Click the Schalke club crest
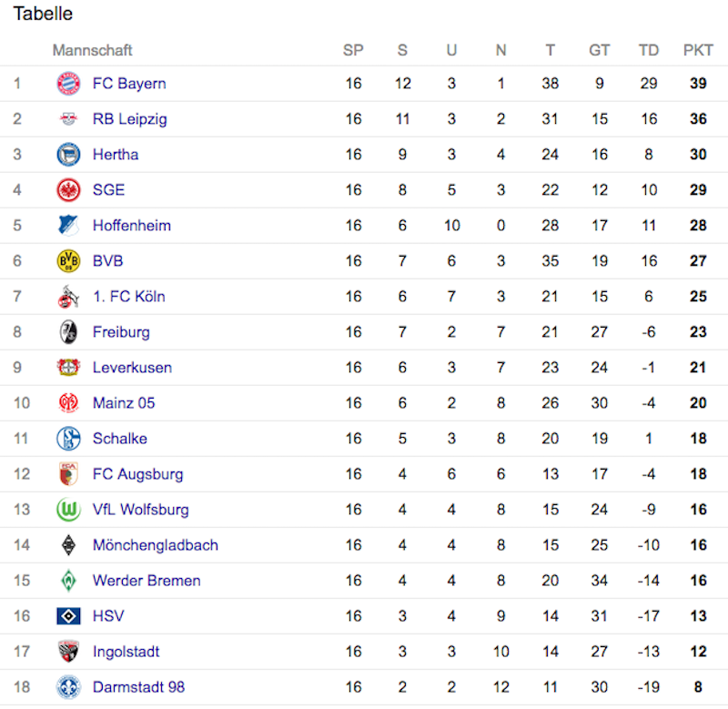The image size is (728, 709). click(x=68, y=439)
